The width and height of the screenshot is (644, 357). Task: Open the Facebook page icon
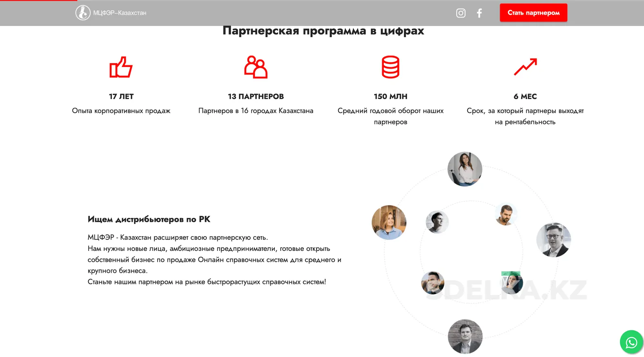pyautogui.click(x=479, y=13)
